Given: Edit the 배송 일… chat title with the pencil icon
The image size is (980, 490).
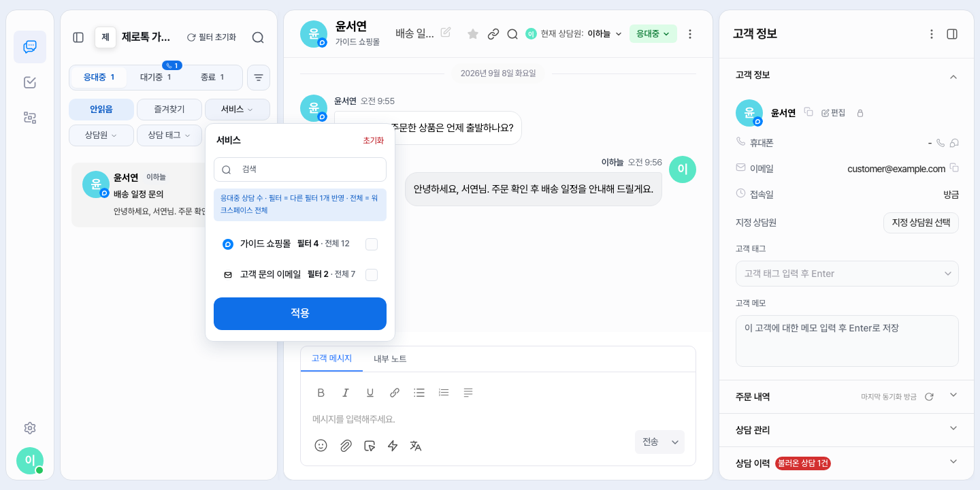Looking at the screenshot, I should [446, 32].
